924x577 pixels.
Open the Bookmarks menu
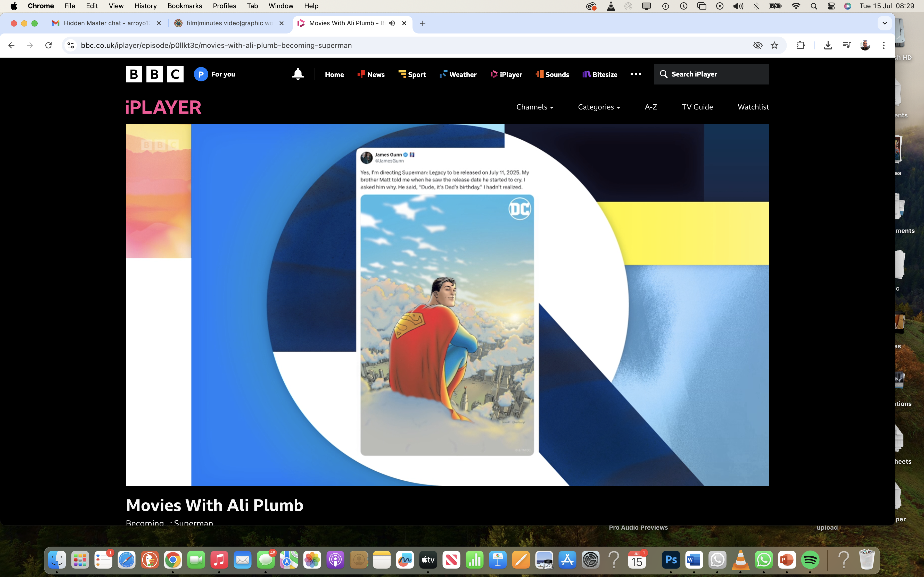[x=184, y=6]
